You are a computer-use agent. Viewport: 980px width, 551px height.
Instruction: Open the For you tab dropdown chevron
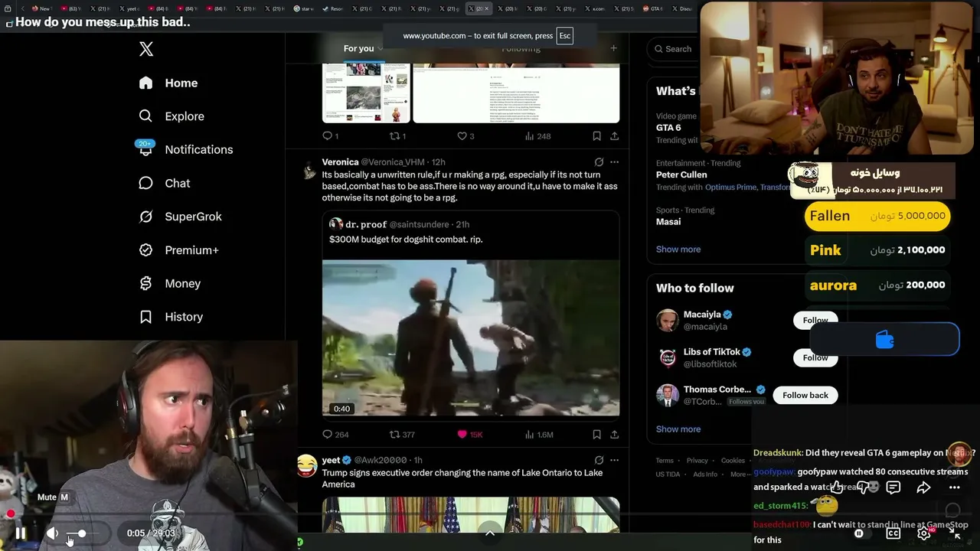click(x=381, y=49)
